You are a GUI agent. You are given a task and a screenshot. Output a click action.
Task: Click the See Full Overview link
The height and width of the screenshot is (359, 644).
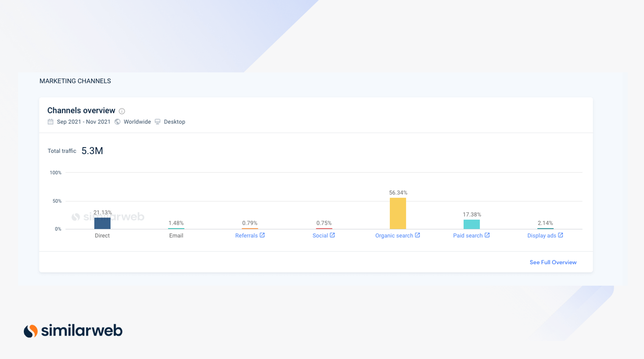[553, 262]
